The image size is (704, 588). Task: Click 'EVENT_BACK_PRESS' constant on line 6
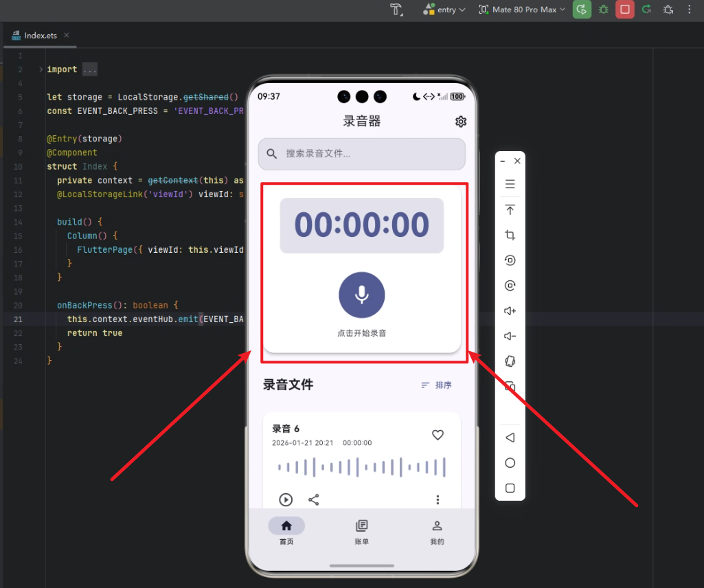117,111
